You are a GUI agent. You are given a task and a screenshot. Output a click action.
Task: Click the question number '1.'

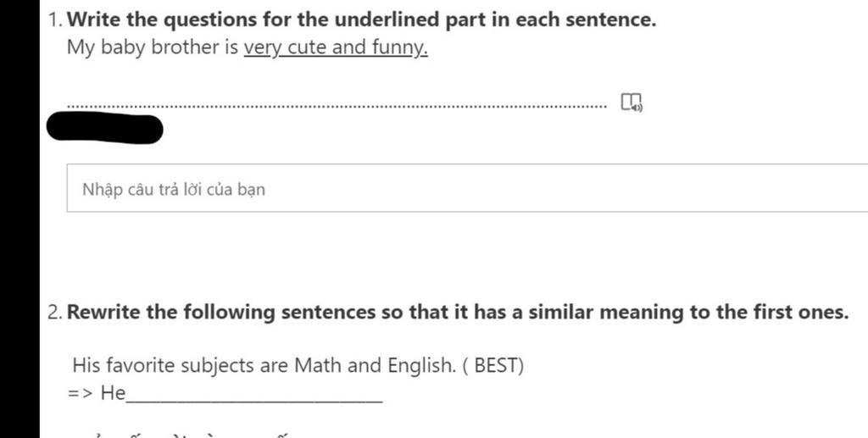pyautogui.click(x=55, y=20)
